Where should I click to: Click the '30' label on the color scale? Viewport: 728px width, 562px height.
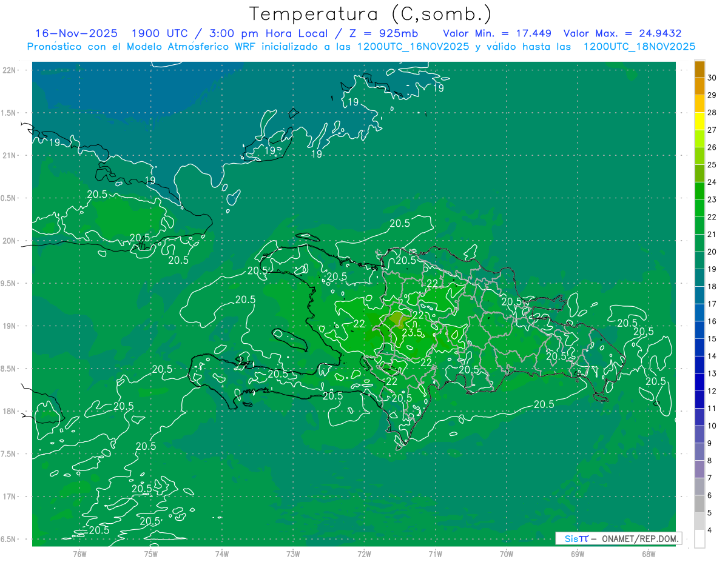(x=712, y=78)
